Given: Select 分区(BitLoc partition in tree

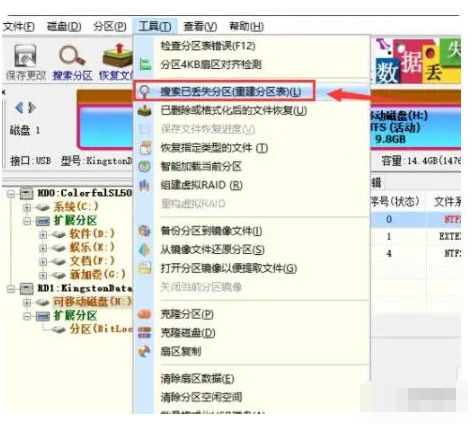Looking at the screenshot, I should coord(101,329).
